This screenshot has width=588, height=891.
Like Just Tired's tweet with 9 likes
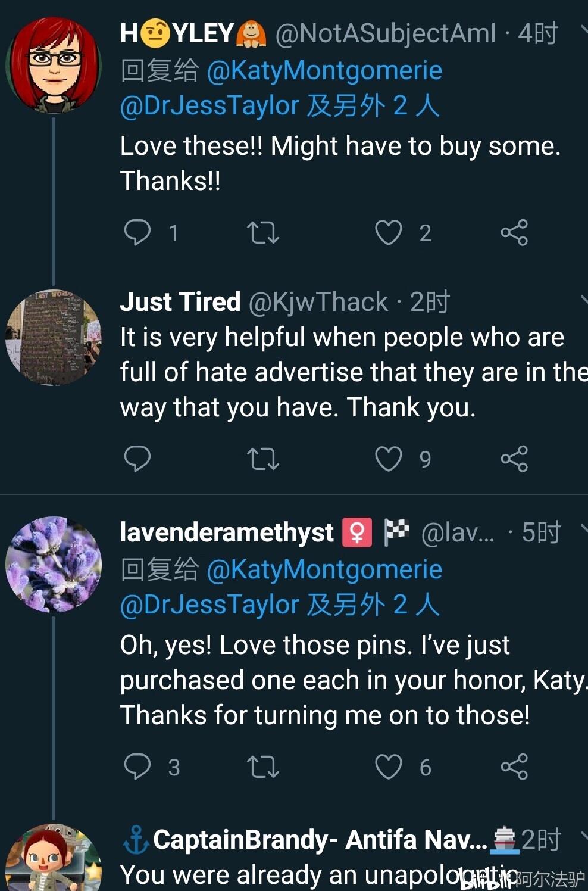389,459
